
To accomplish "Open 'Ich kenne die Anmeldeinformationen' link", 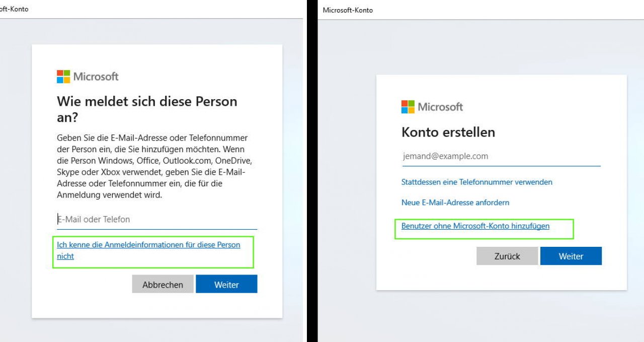I will (148, 250).
